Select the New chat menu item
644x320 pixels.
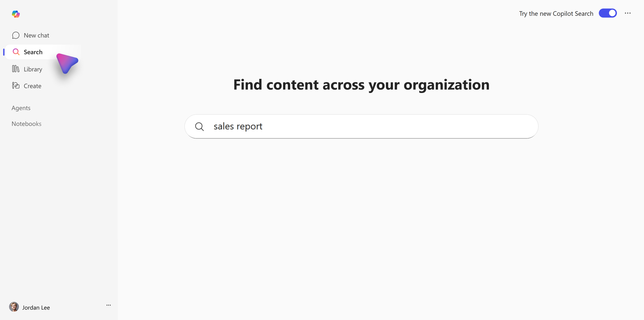37,35
